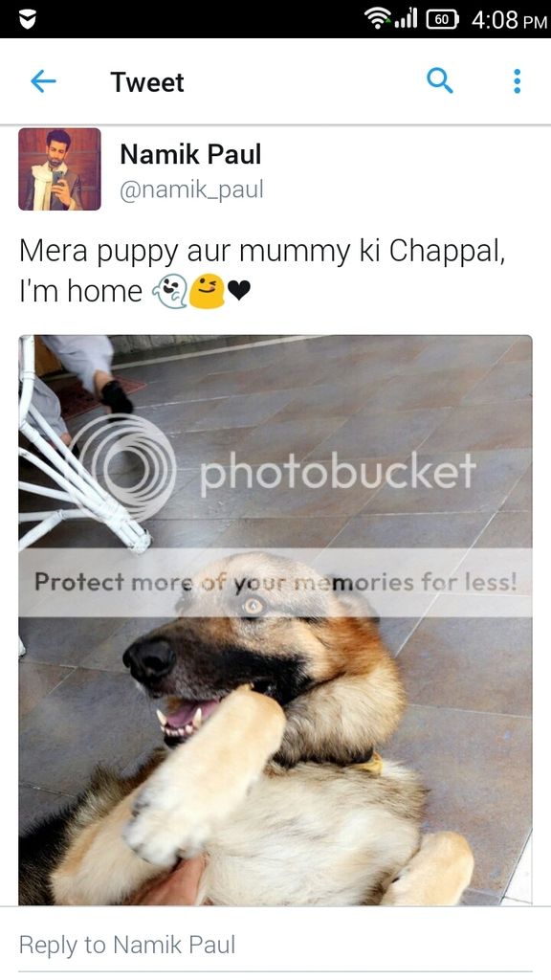Tap the winking face emoji
The height and width of the screenshot is (980, 551).
click(207, 293)
